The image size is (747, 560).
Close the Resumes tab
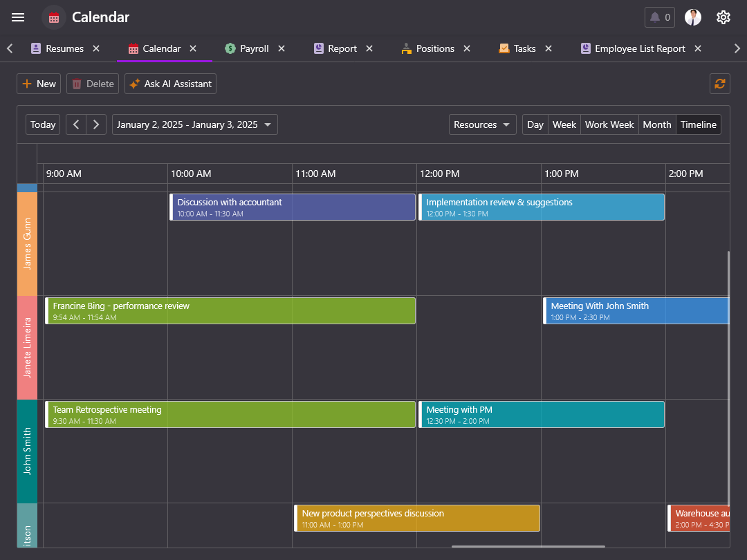point(96,48)
